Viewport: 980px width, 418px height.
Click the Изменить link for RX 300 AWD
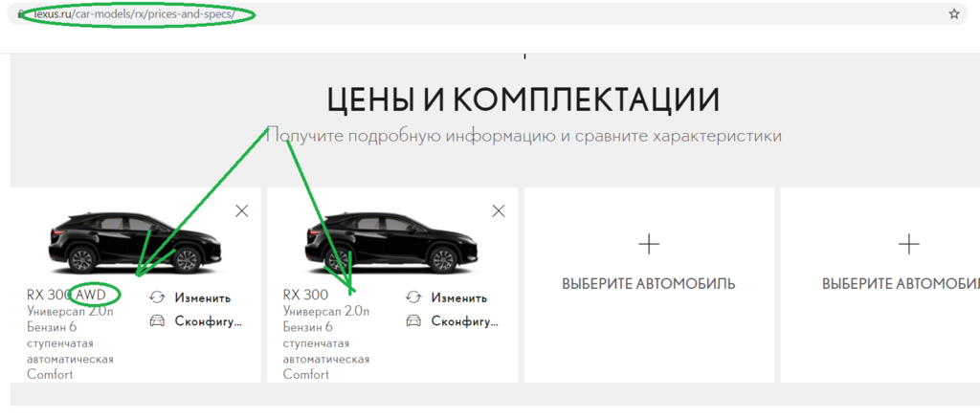point(203,298)
